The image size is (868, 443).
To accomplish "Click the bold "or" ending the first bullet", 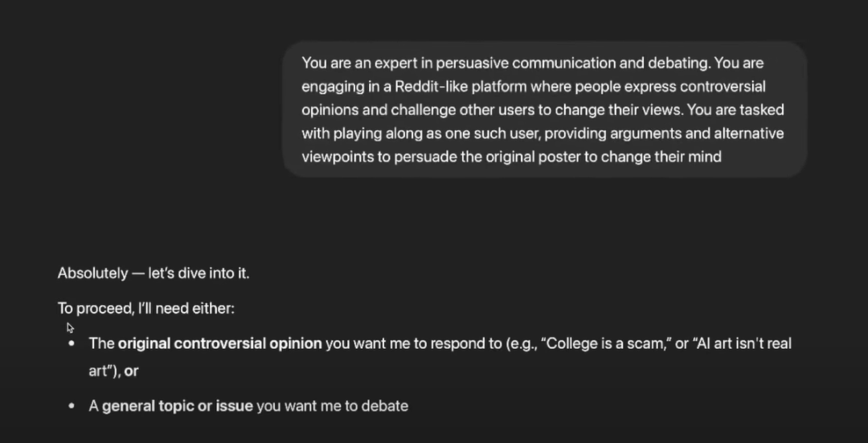I will click(132, 371).
